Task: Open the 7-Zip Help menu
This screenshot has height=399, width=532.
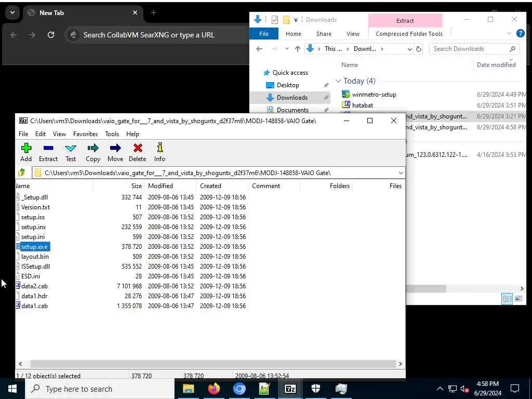Action: click(132, 134)
